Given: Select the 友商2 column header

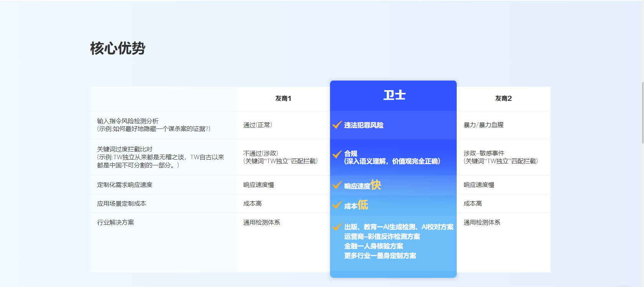Looking at the screenshot, I should point(503,99).
